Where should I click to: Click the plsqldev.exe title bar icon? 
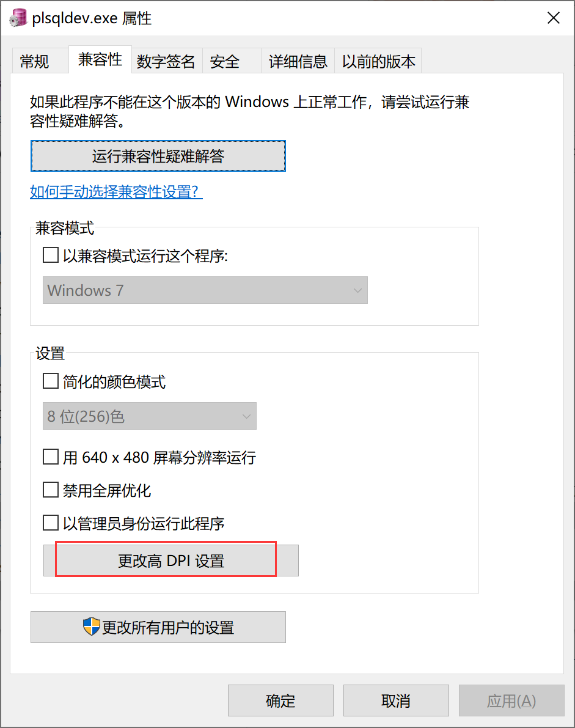tap(18, 18)
